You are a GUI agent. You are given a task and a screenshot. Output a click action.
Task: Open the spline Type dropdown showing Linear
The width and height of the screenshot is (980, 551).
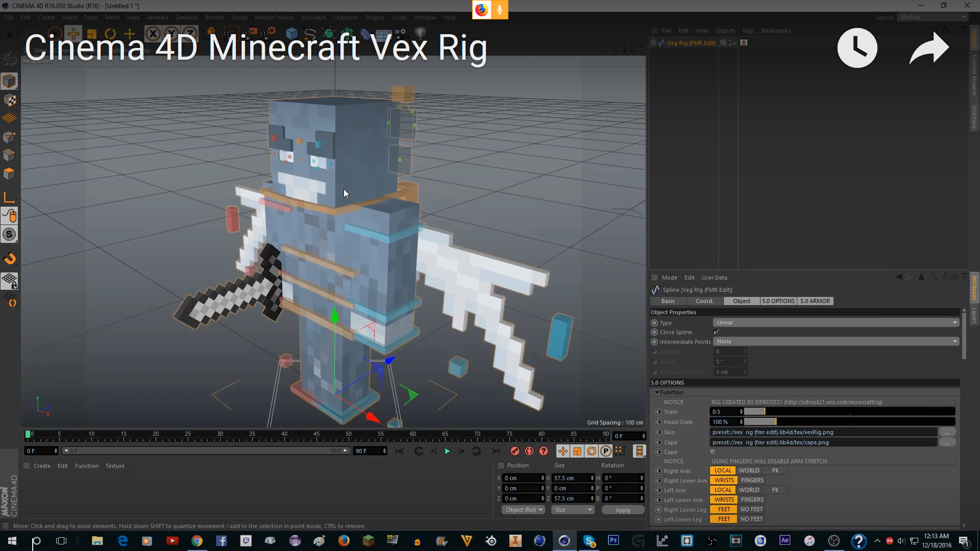836,322
